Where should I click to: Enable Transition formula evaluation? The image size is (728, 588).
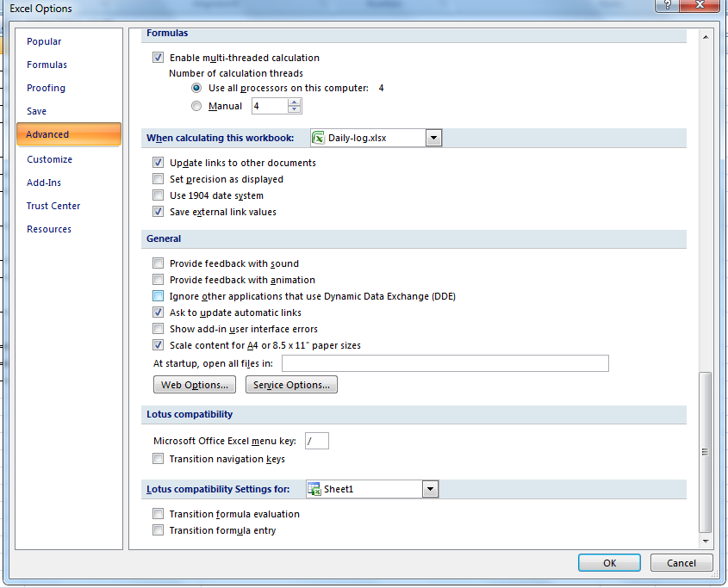click(x=158, y=514)
